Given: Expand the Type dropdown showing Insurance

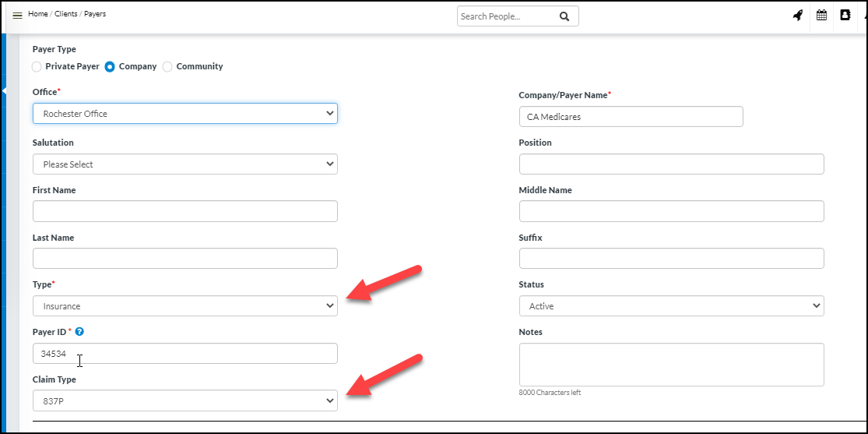Looking at the screenshot, I should 184,306.
